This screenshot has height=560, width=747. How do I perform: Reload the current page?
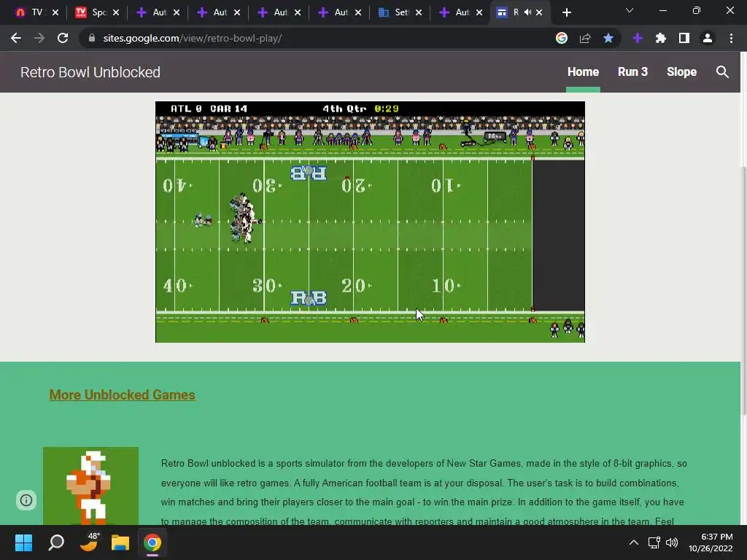point(63,38)
